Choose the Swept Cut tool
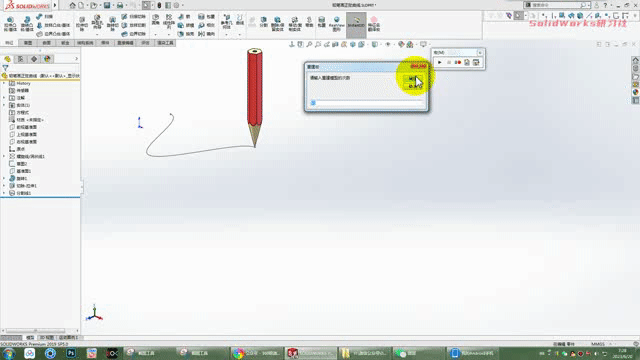The image size is (640, 360). (133, 16)
